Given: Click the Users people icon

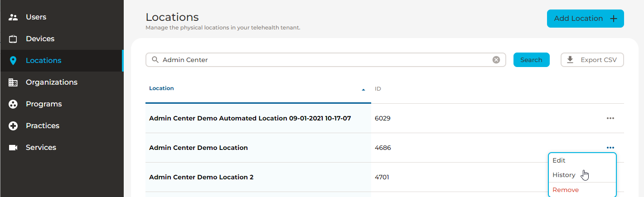Looking at the screenshot, I should click(x=13, y=17).
